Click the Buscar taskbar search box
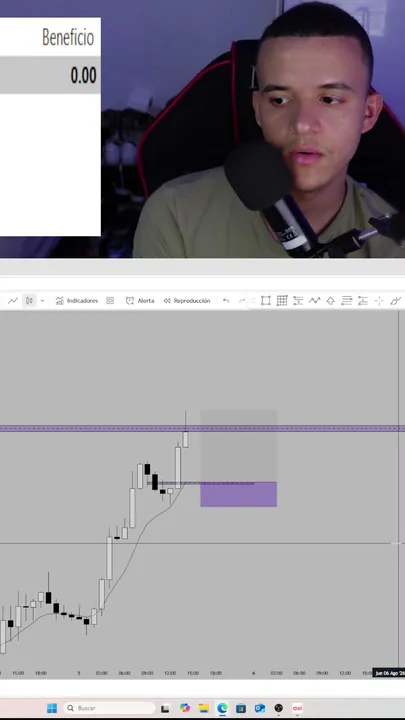Image resolution: width=405 pixels, height=720 pixels. point(109,708)
